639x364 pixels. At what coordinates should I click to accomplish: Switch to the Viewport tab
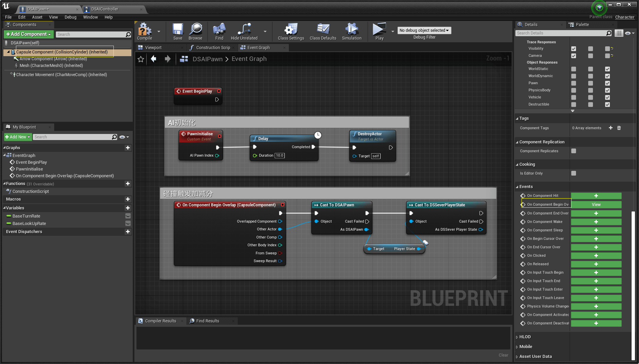[153, 48]
